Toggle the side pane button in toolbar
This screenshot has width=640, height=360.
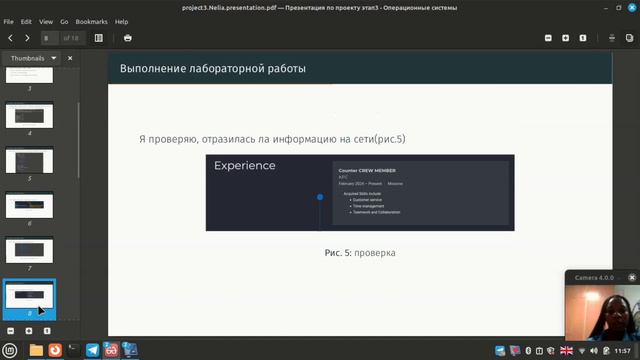(x=99, y=38)
